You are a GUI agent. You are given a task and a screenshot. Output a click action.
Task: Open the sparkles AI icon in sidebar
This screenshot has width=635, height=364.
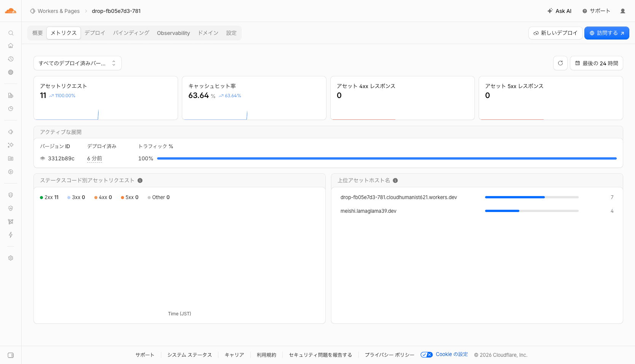[11, 145]
